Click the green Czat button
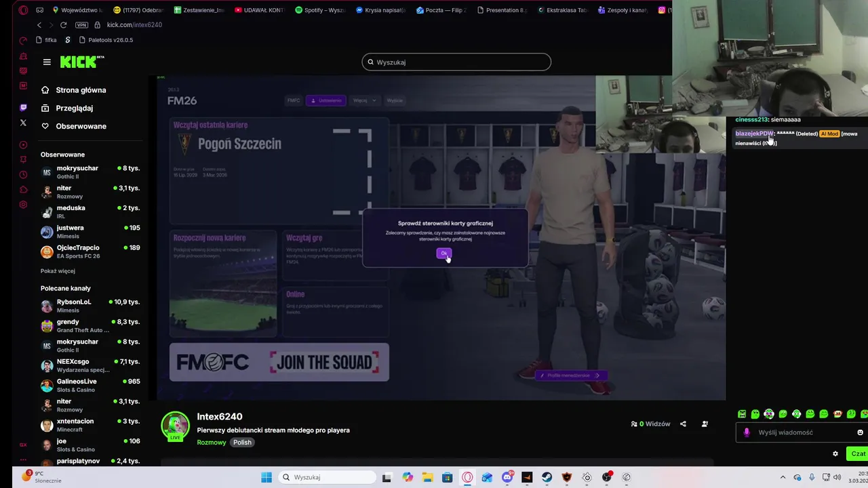Viewport: 868px width, 488px height. pos(858,453)
